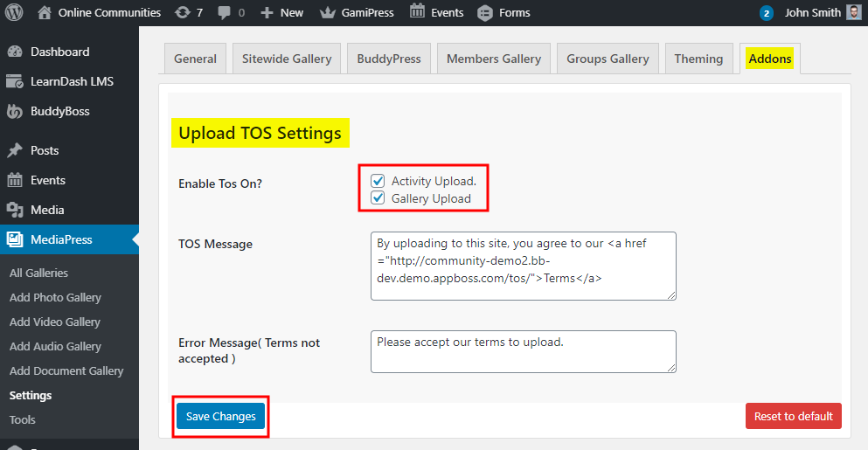Open the Groups Gallery tab

608,59
